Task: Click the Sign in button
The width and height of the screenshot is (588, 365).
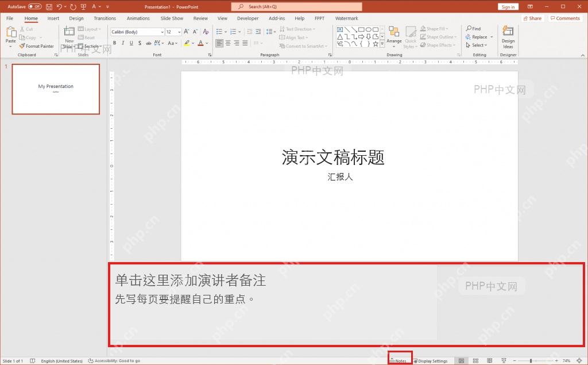Action: 508,7
